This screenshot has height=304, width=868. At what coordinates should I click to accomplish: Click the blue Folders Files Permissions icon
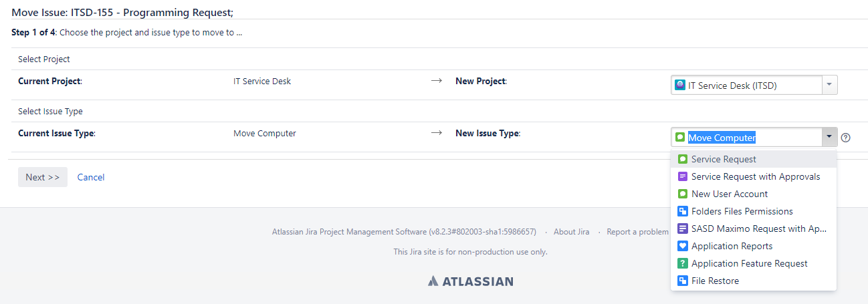point(683,211)
